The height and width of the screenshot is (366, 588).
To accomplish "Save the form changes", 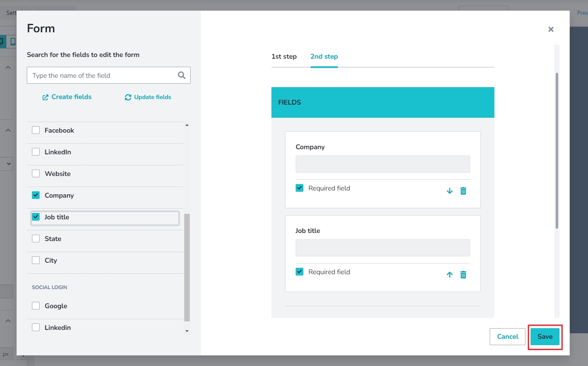I will 545,336.
